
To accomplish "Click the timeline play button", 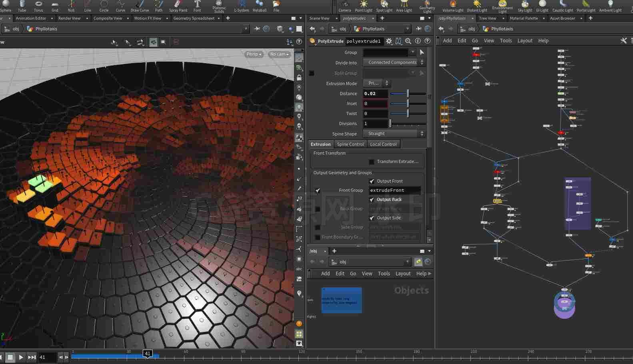I will pyautogui.click(x=21, y=357).
